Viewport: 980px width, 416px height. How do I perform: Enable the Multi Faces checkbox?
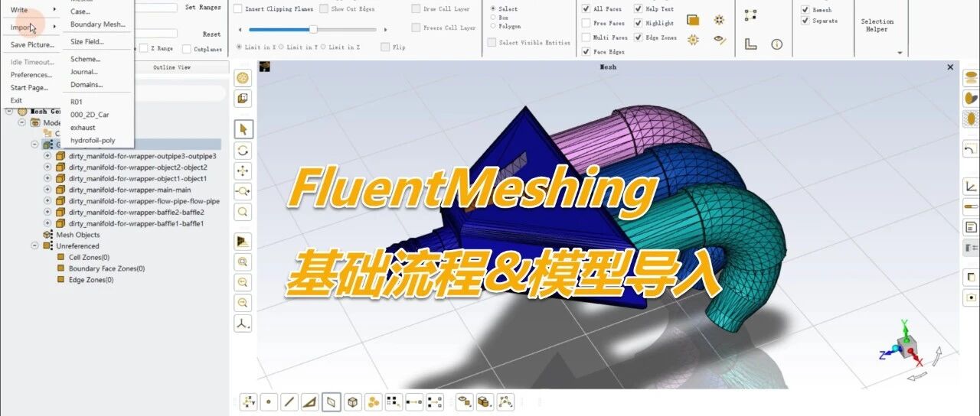click(x=586, y=37)
